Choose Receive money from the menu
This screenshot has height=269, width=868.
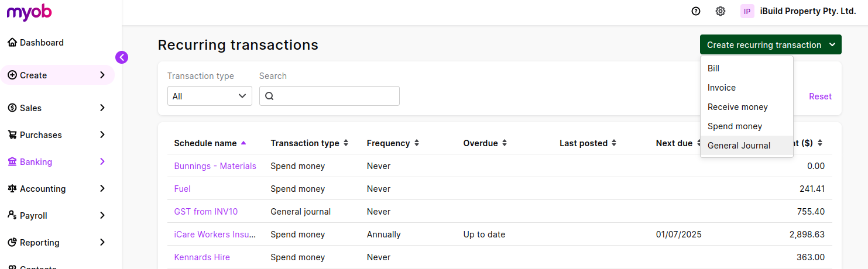point(746,107)
